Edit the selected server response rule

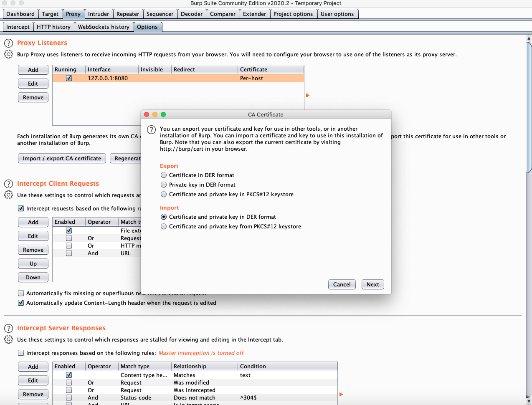(33, 380)
